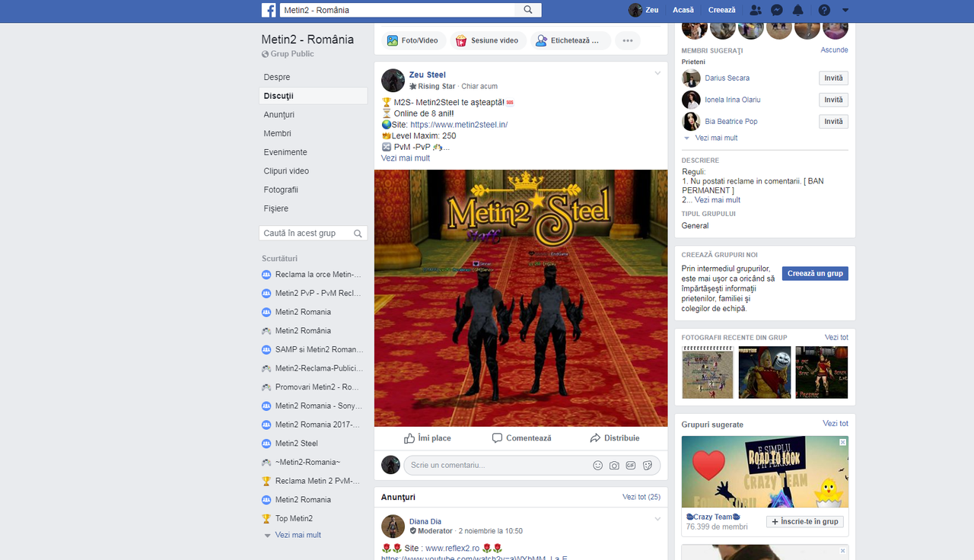Click magnifier icon in group search box

point(358,234)
